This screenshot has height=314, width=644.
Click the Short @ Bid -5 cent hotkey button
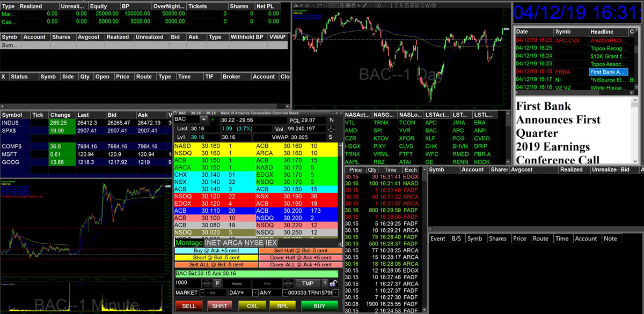pos(216,257)
